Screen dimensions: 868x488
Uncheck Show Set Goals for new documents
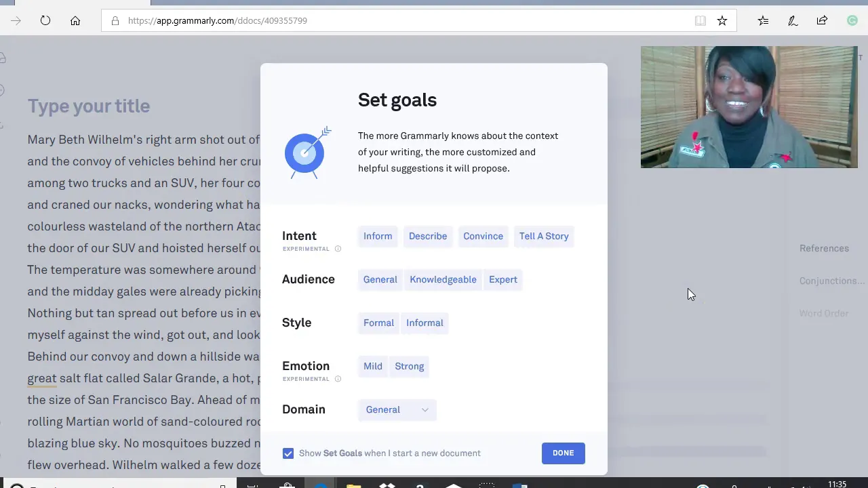[288, 453]
